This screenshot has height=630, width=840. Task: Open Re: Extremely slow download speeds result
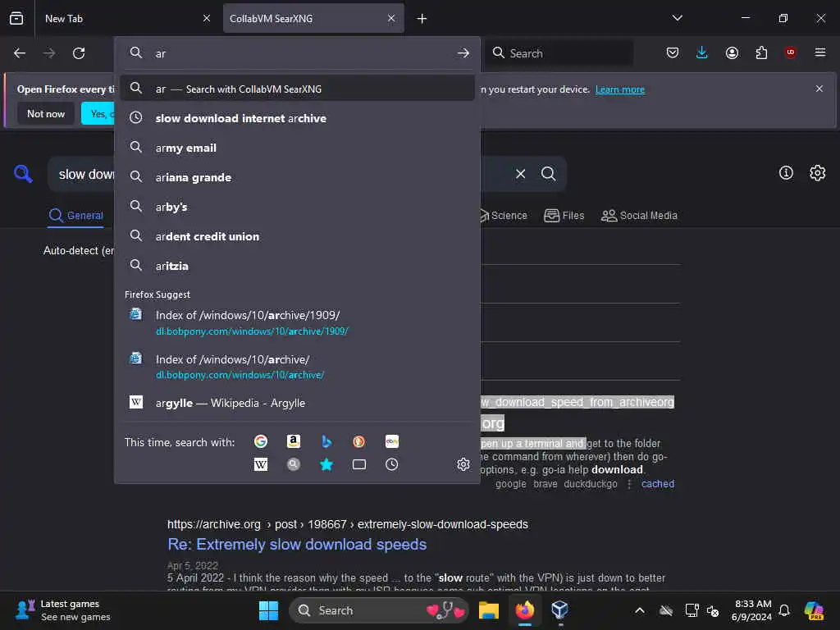tap(297, 545)
